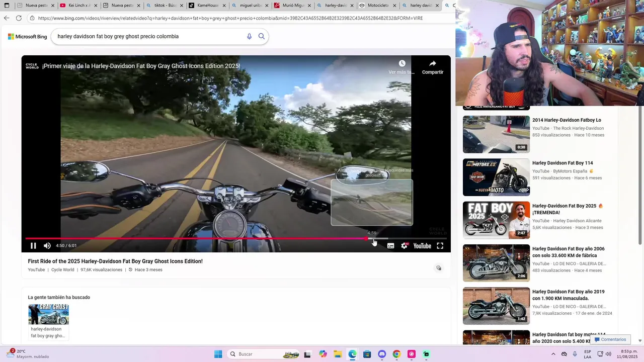The width and height of the screenshot is (644, 362).
Task: Close the KameHouse tab
Action: tap(224, 6)
